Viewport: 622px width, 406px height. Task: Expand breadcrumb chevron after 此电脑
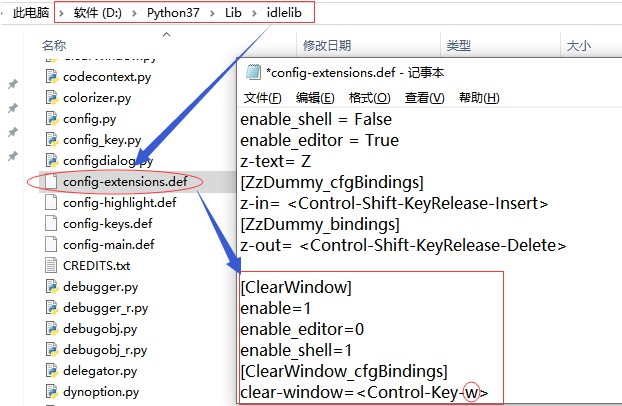point(61,13)
